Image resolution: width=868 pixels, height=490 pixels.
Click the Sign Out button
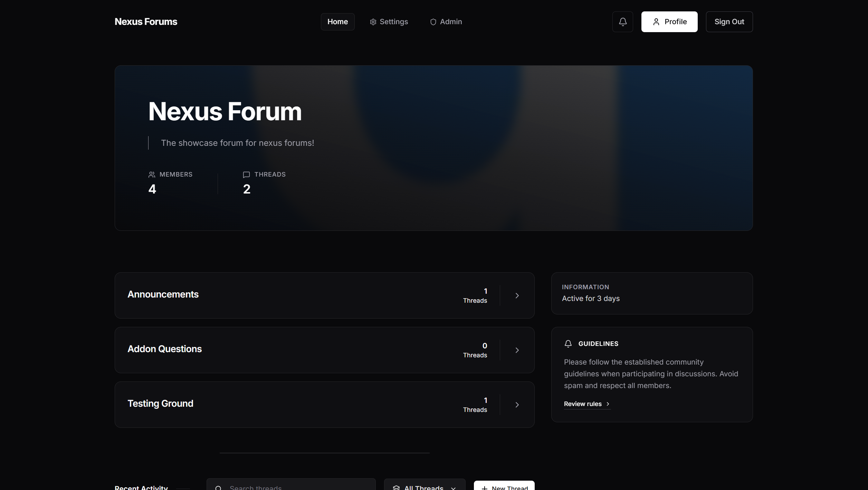click(x=729, y=22)
